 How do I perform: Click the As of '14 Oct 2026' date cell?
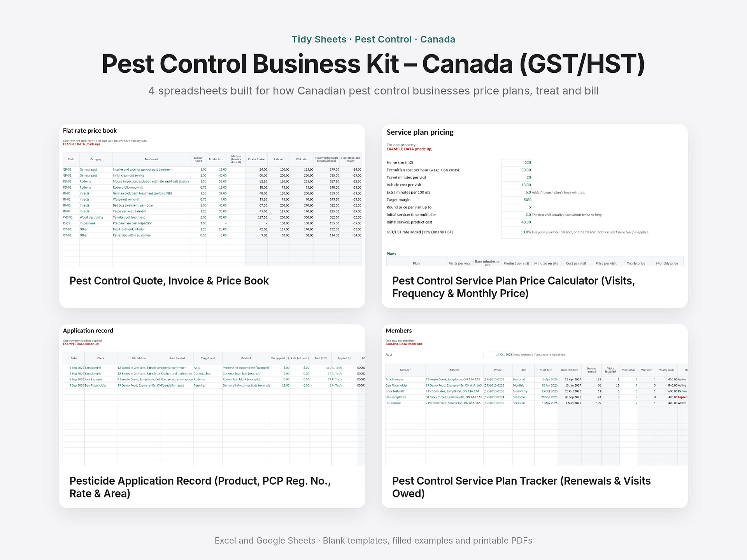pos(498,355)
